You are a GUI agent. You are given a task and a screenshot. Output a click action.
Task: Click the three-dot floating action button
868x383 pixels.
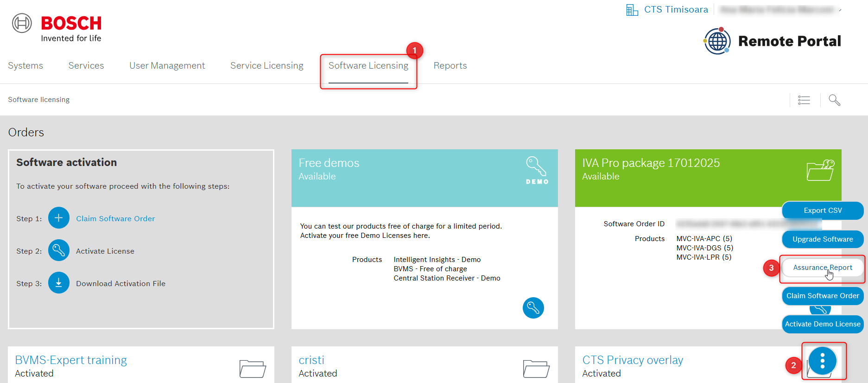(x=822, y=361)
